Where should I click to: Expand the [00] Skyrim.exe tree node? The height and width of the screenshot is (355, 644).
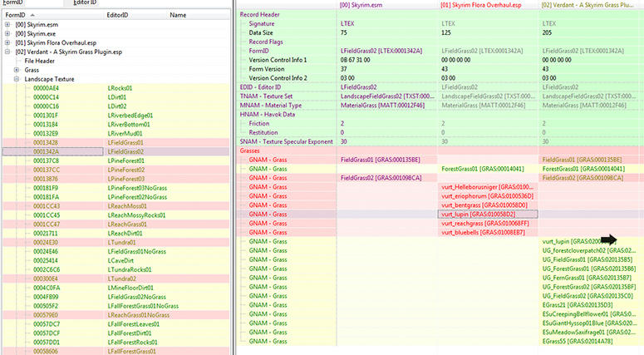[x=7, y=34]
